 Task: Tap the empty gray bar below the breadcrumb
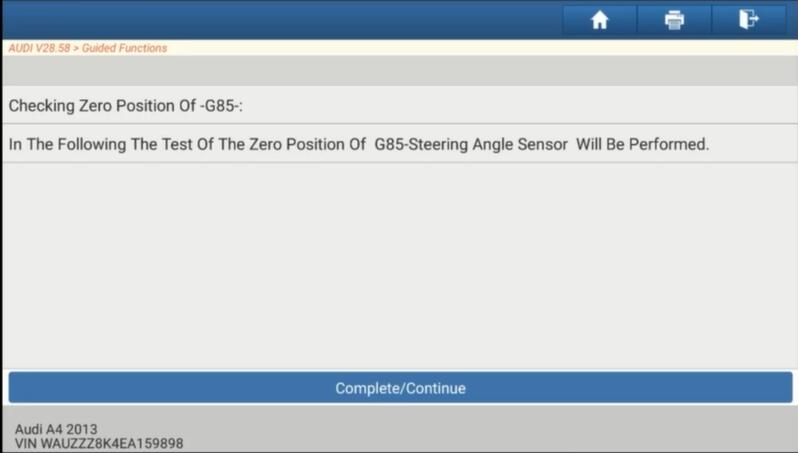[x=400, y=70]
